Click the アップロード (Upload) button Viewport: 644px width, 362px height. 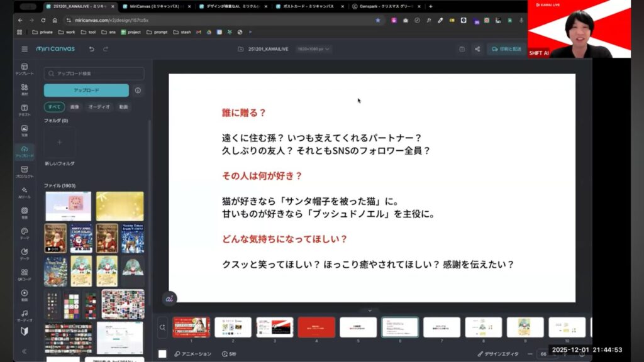click(x=86, y=90)
